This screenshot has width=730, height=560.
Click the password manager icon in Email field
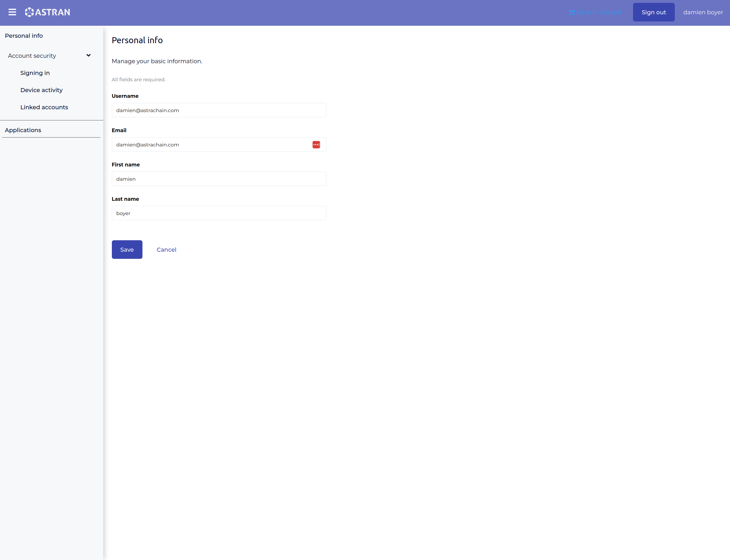(x=316, y=145)
